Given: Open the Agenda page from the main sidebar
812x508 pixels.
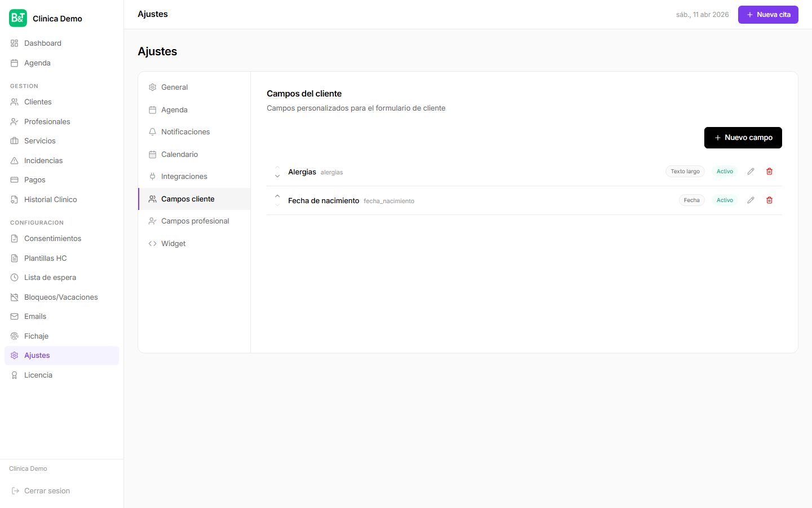Looking at the screenshot, I should [62, 63].
